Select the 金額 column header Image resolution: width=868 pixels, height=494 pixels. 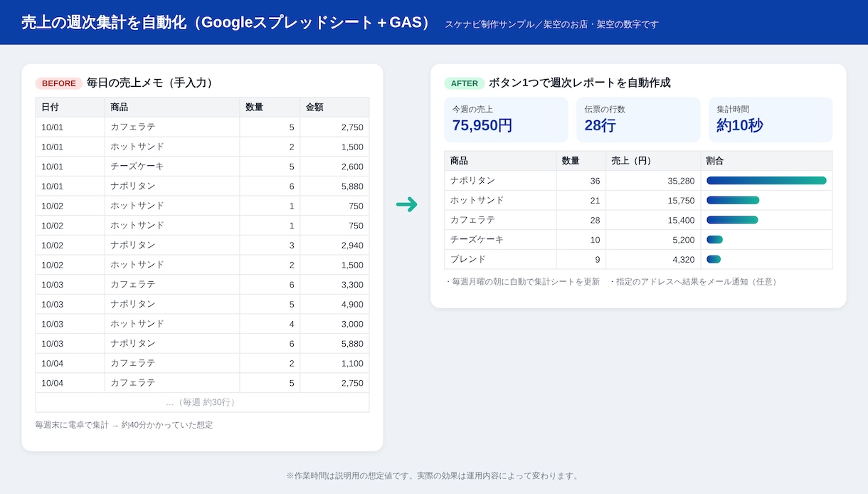point(334,107)
